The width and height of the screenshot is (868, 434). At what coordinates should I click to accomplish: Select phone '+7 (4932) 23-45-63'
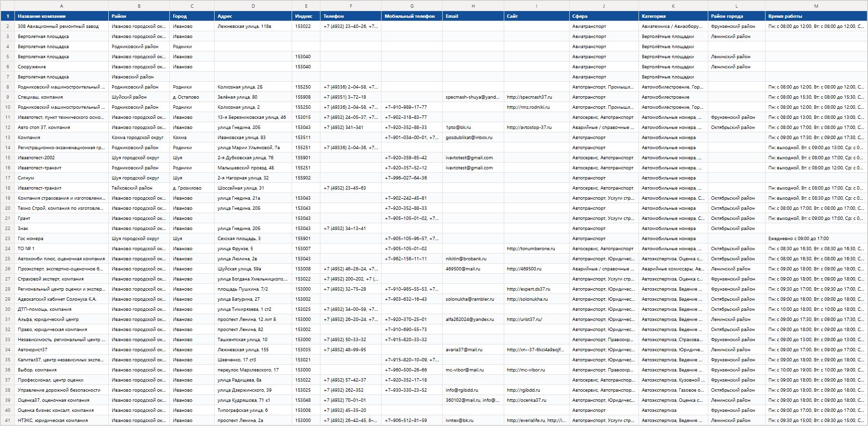351,188
